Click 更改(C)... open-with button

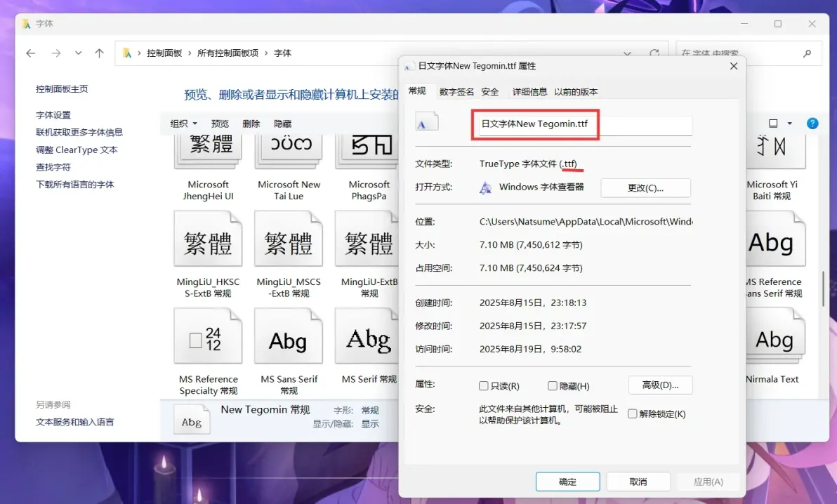[x=645, y=188]
